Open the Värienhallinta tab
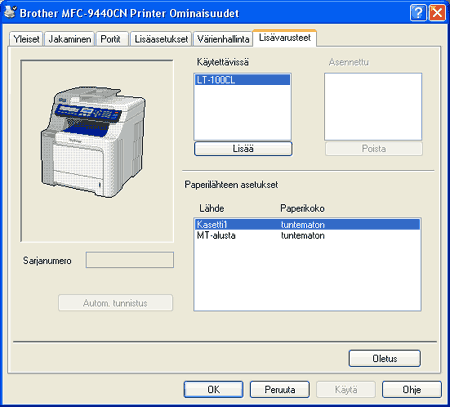 pos(223,39)
